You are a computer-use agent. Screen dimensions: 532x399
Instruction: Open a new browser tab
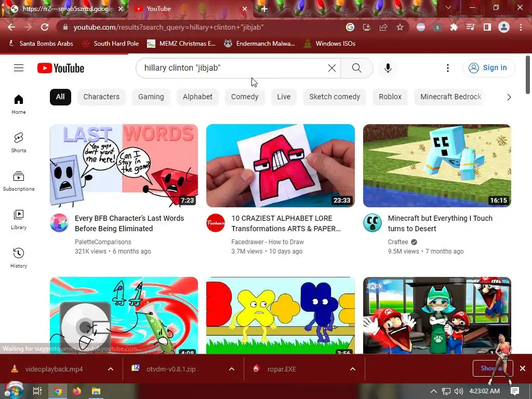coord(264,9)
